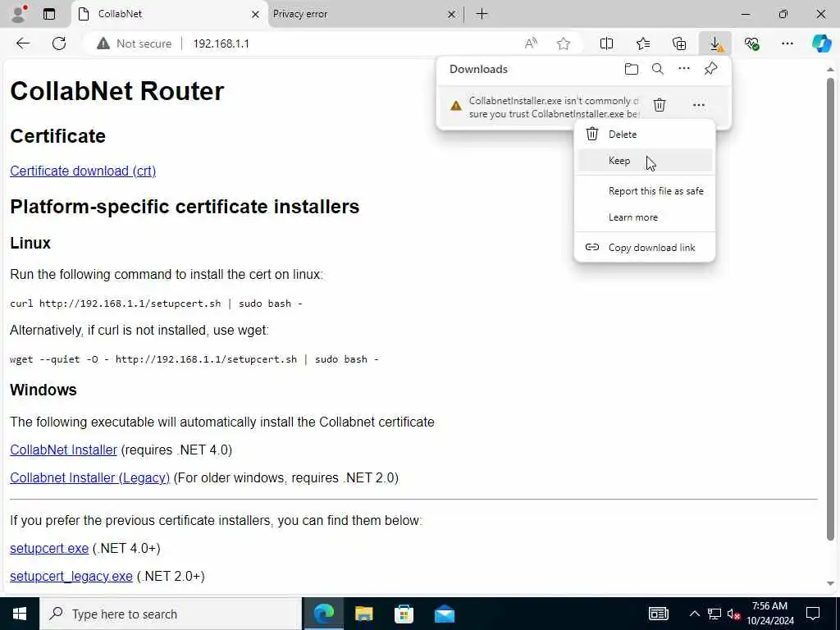Open the Read aloud icon in the address bar
Image resolution: width=840 pixels, height=630 pixels.
(531, 43)
